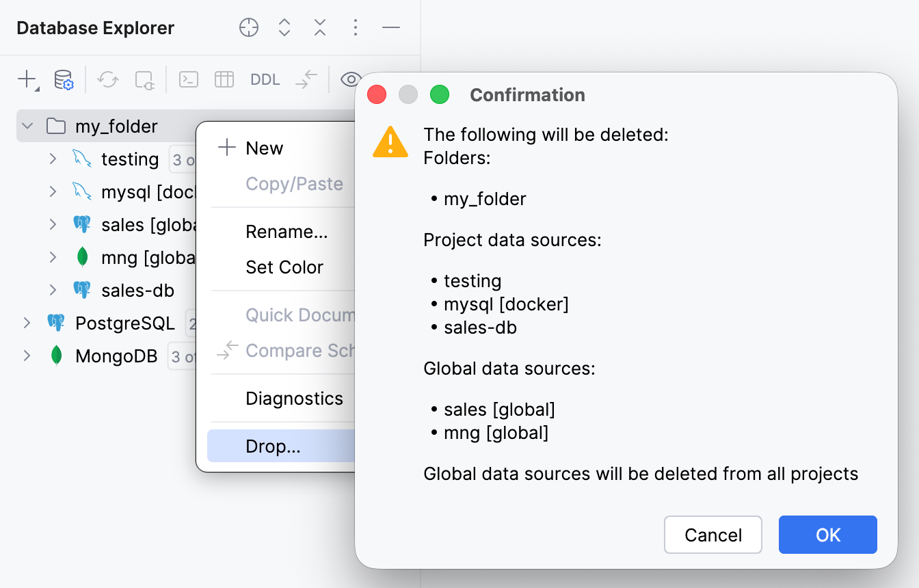This screenshot has width=919, height=588.
Task: Choose Drop... in the context menu
Action: 281,446
